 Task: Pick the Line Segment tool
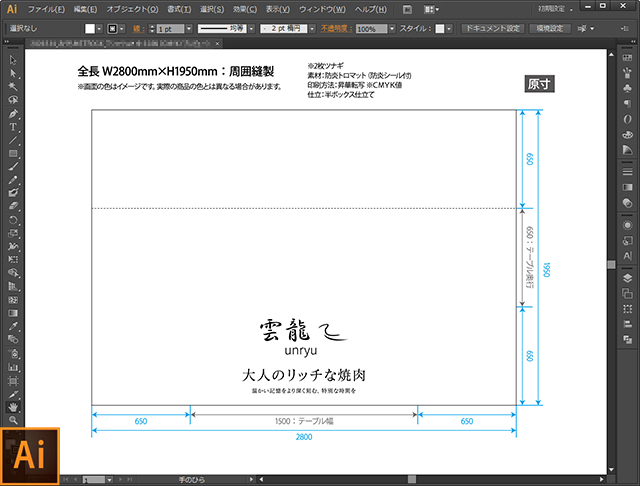pyautogui.click(x=13, y=140)
